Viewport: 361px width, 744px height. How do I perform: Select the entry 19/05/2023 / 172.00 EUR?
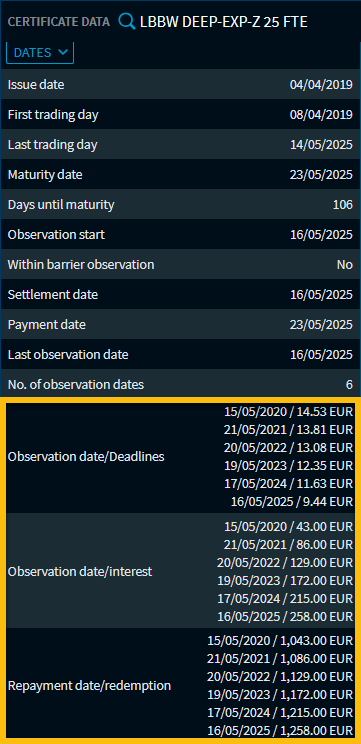click(x=286, y=581)
